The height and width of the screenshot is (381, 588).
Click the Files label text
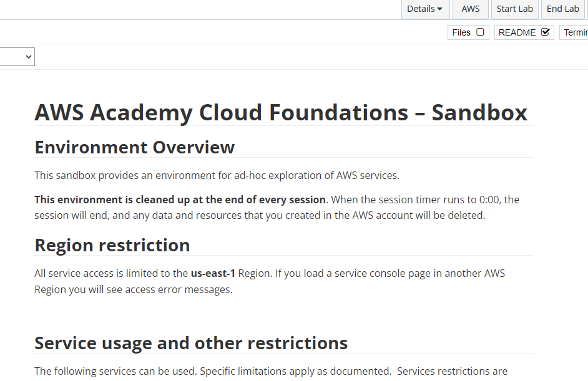click(x=461, y=32)
